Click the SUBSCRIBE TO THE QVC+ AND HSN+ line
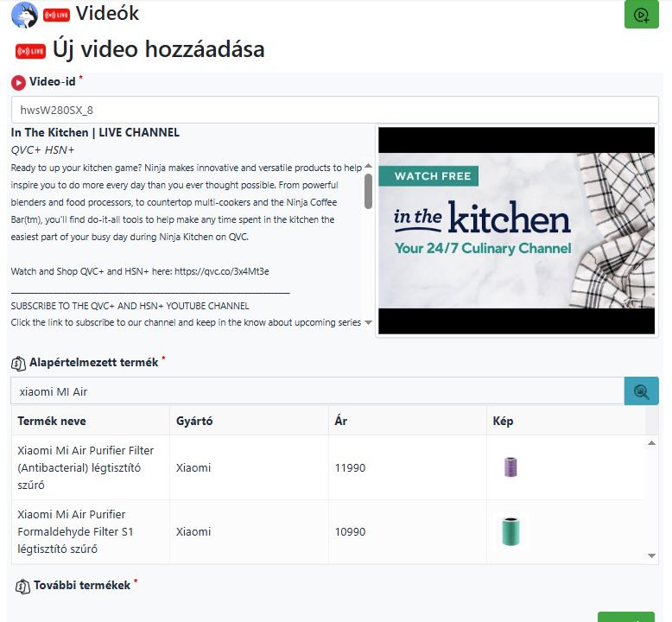Image resolution: width=672 pixels, height=622 pixels. click(130, 306)
